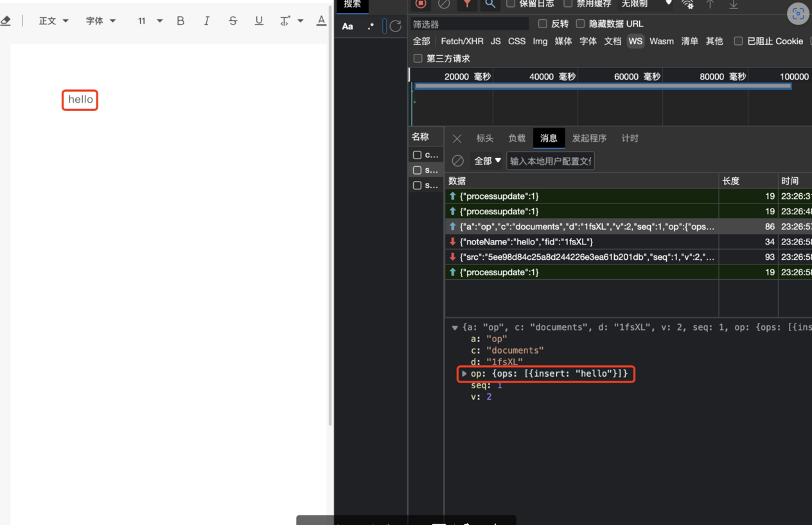This screenshot has height=525, width=812.
Task: Open the 计时 timing tab
Action: point(630,139)
